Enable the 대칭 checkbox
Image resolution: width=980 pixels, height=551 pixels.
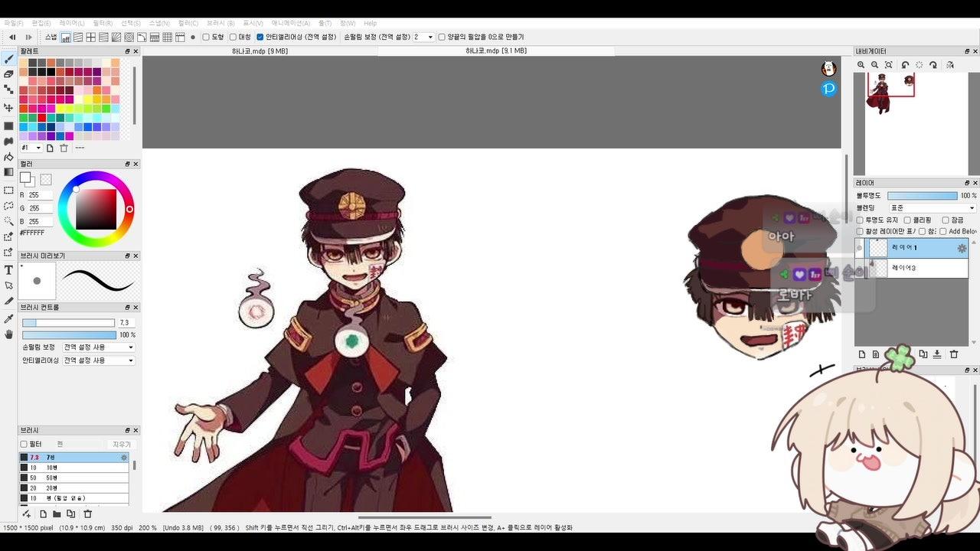pyautogui.click(x=234, y=37)
